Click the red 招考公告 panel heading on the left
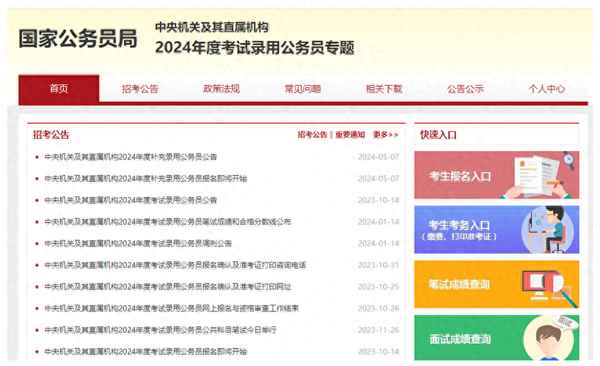The image size is (600, 366). coord(51,135)
